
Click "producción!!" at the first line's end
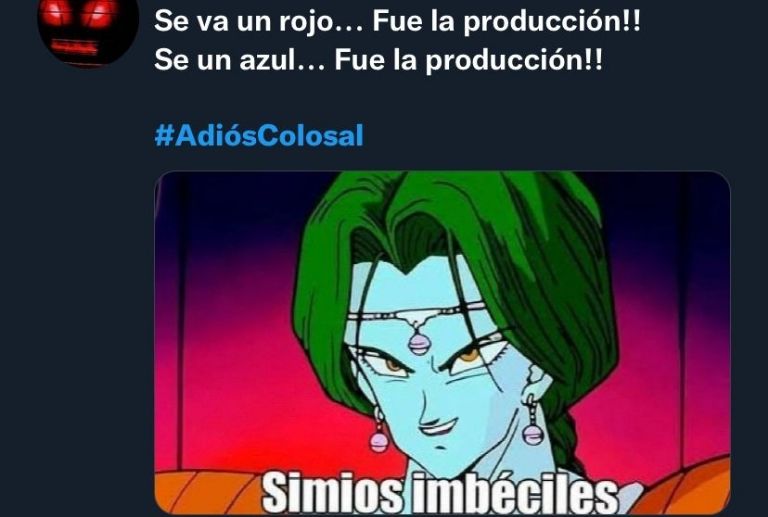(x=552, y=23)
